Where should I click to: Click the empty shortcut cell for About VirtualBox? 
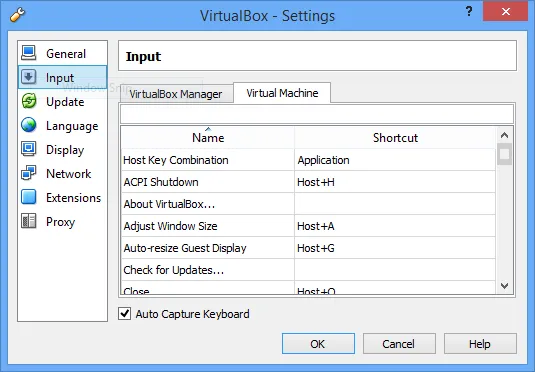[x=395, y=204]
